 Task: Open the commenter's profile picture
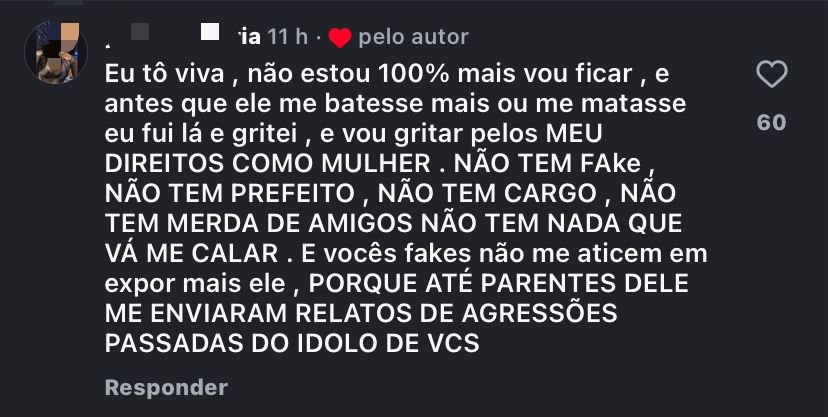click(56, 52)
